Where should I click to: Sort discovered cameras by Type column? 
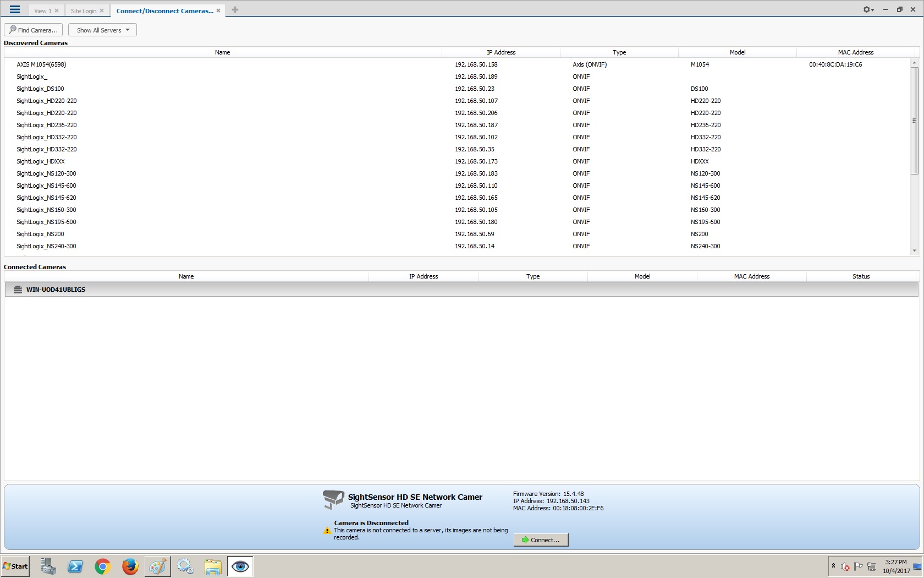click(x=619, y=52)
